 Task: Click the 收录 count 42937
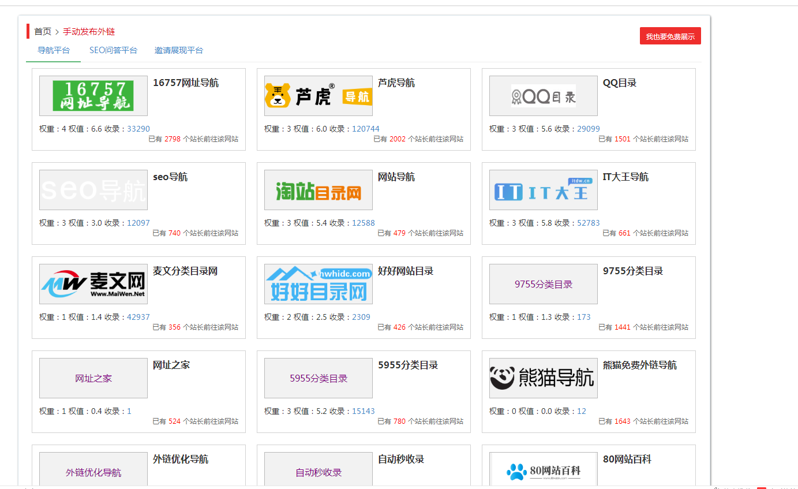[138, 318]
